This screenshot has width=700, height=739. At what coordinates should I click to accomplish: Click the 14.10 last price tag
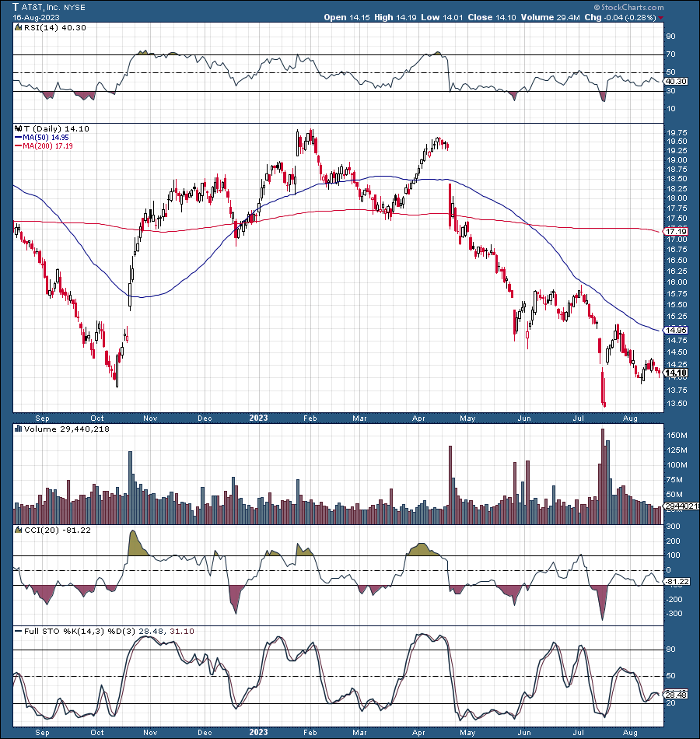[x=676, y=373]
